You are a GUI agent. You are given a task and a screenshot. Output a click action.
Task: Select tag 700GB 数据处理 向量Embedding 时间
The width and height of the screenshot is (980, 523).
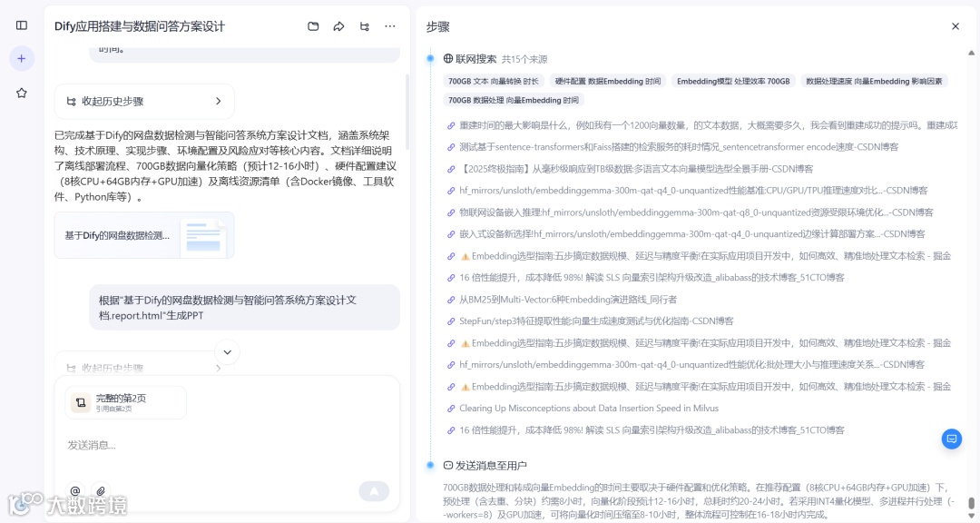tap(513, 100)
